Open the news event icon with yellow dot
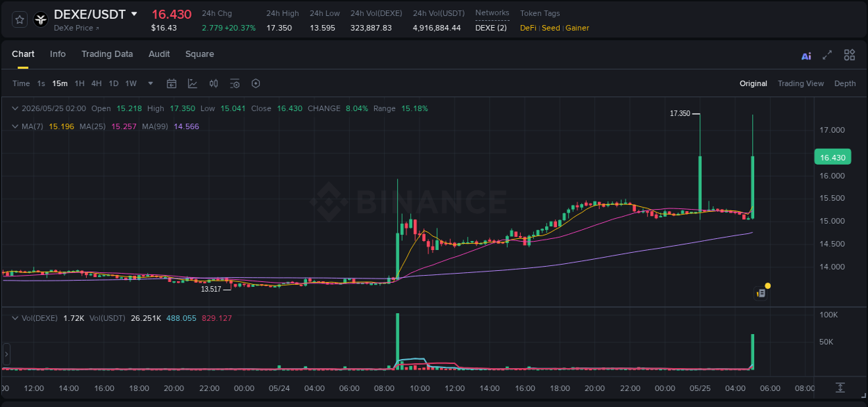 [x=762, y=292]
